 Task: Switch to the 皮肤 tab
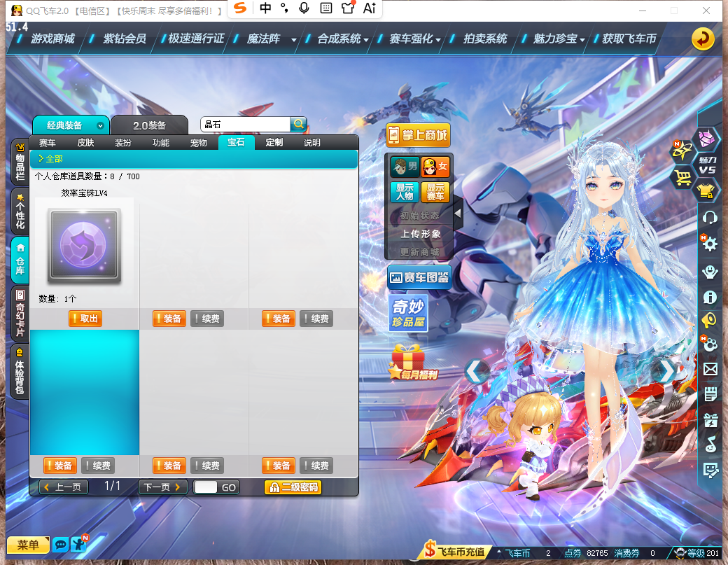tap(85, 143)
